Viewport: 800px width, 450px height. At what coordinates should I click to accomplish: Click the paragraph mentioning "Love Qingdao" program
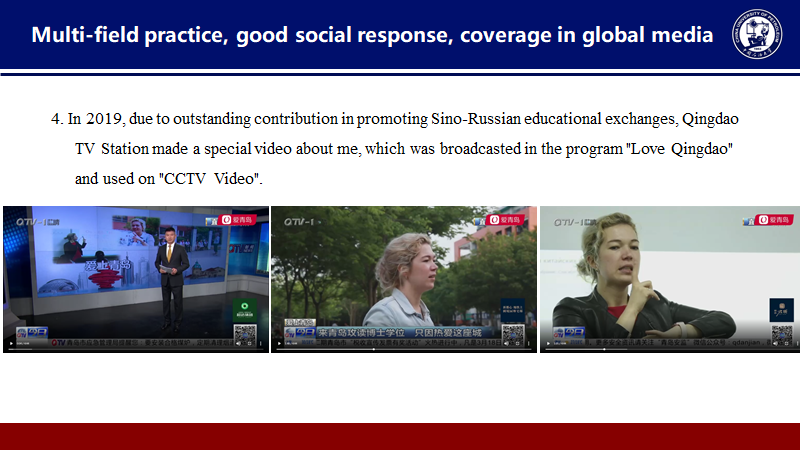tap(400, 148)
